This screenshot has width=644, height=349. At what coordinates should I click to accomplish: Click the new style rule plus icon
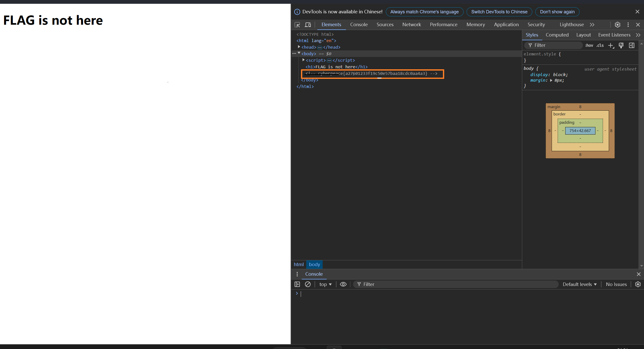click(x=611, y=45)
